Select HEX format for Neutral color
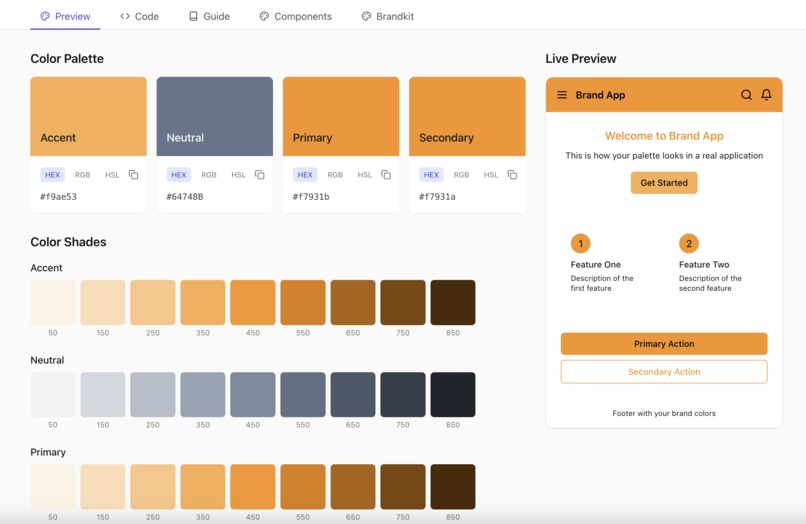Image resolution: width=806 pixels, height=524 pixels. pyautogui.click(x=179, y=175)
